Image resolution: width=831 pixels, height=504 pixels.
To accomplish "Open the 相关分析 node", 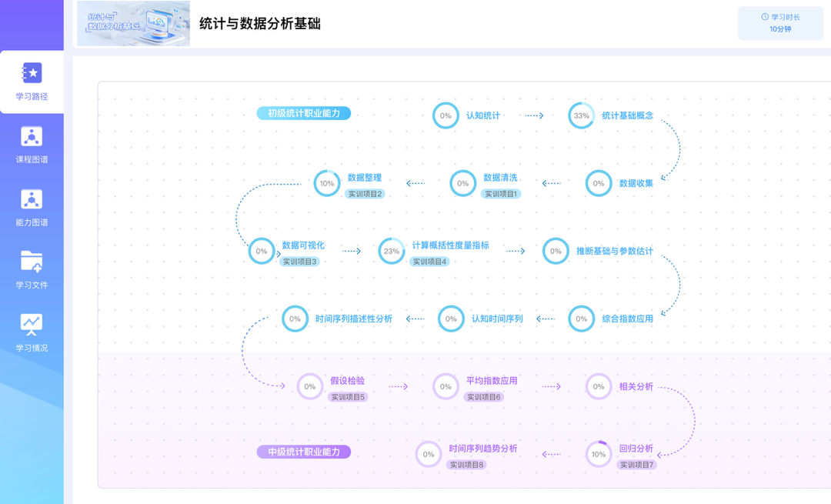I will (636, 387).
